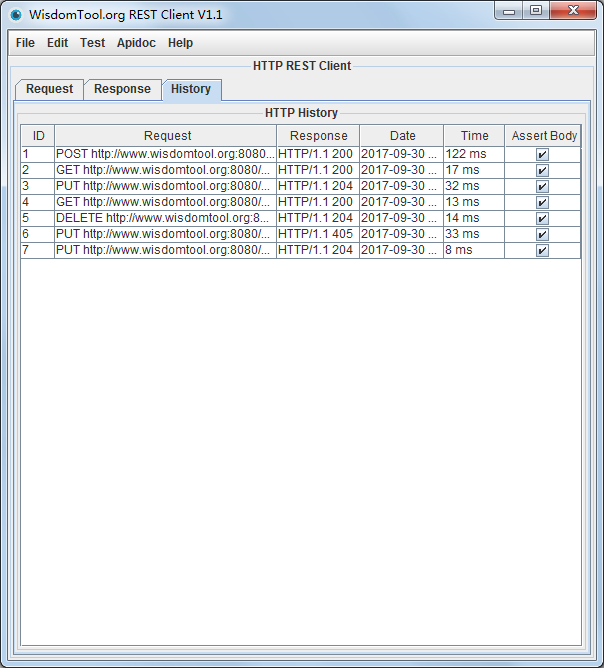Open the Apidoc menu
Viewport: 604px width, 668px height.
[136, 43]
